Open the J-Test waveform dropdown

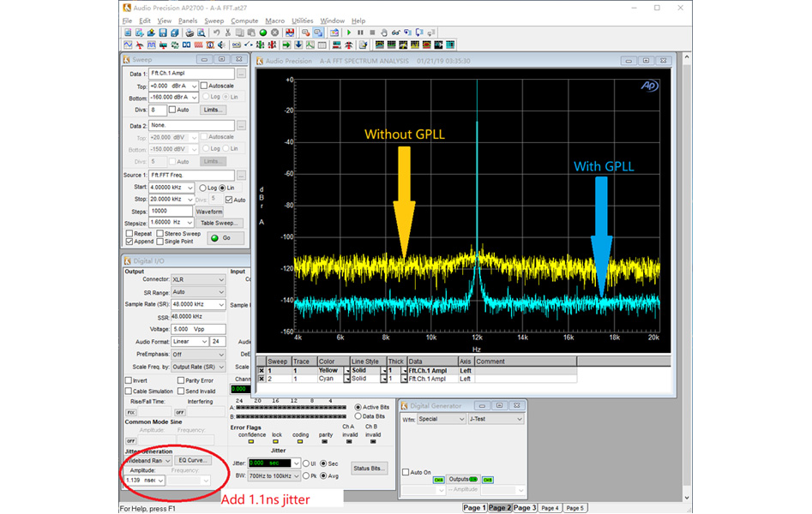click(x=496, y=419)
